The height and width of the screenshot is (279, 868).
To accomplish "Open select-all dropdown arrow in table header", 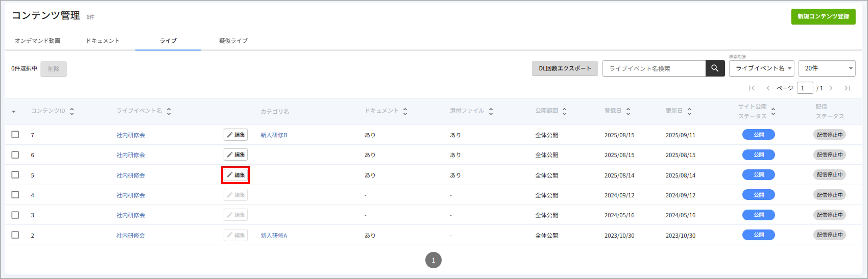I will pos(14,111).
